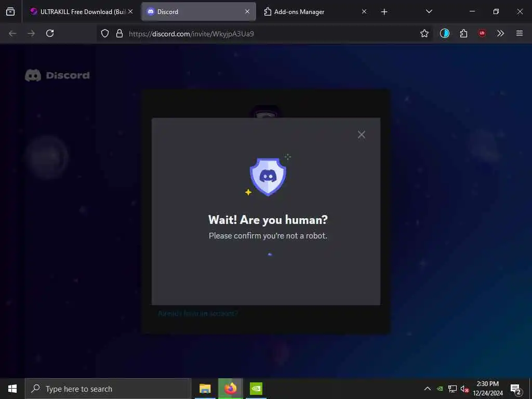Viewport: 532px width, 399px height.
Task: Open NVIDIA tray icon
Action: pyautogui.click(x=440, y=389)
